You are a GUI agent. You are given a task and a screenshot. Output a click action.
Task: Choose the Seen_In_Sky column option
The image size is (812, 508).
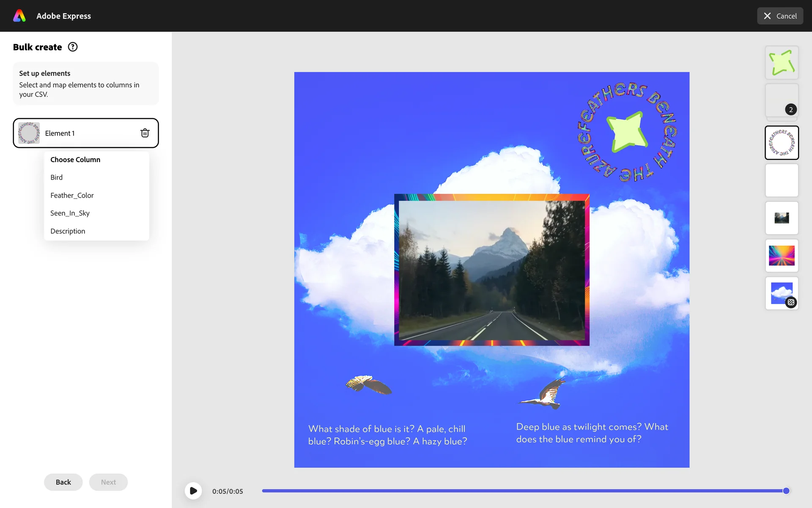pos(70,213)
